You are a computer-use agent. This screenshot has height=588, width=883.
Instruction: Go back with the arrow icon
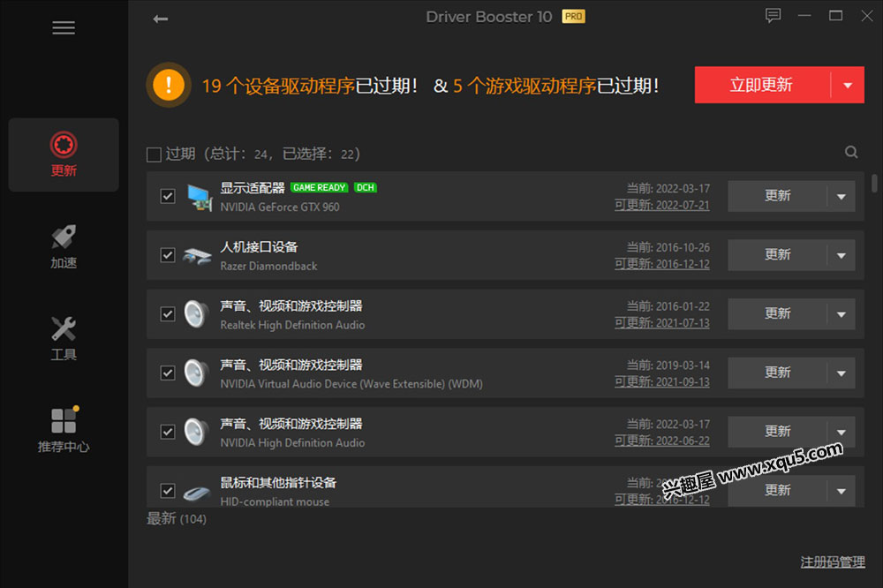point(161,19)
